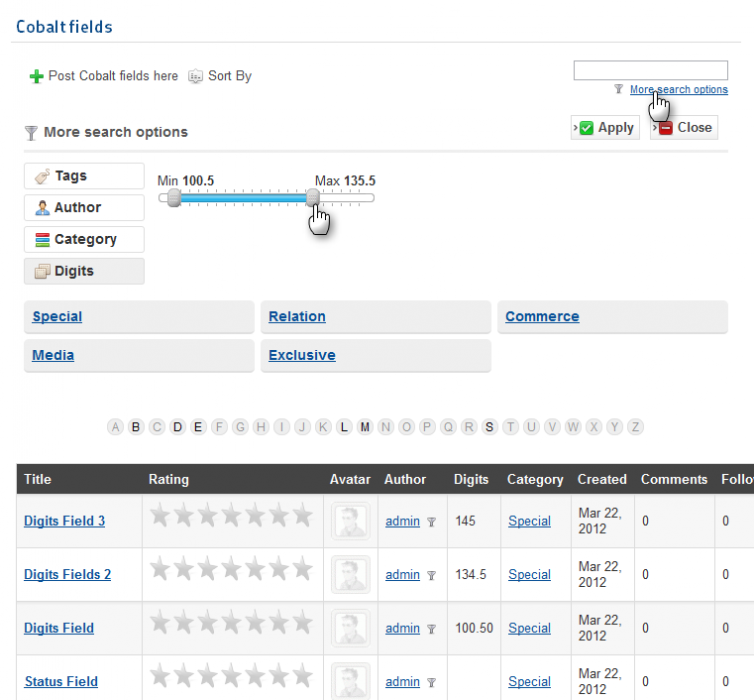754x700 pixels.
Task: Click the last star for Digits Field
Action: pos(302,623)
